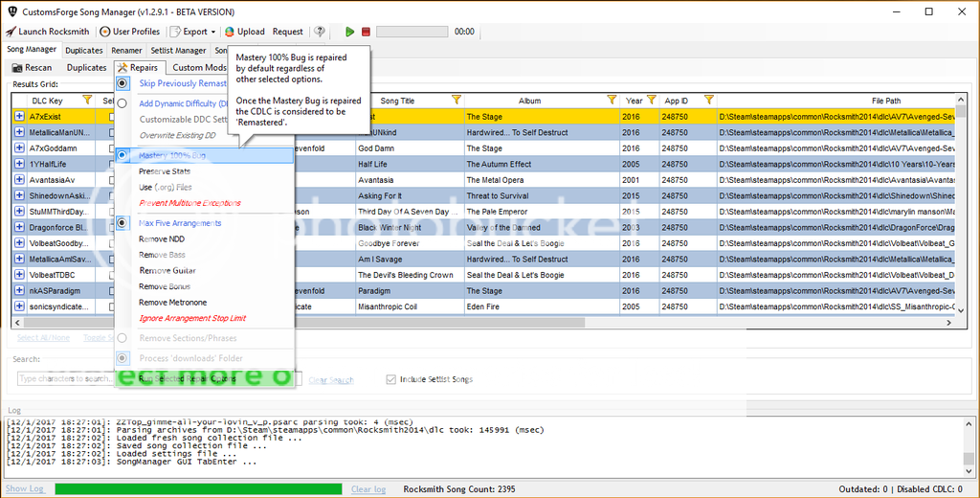This screenshot has width=980, height=498.
Task: Select Preserve Stats in Repairs menu
Action: coord(165,171)
